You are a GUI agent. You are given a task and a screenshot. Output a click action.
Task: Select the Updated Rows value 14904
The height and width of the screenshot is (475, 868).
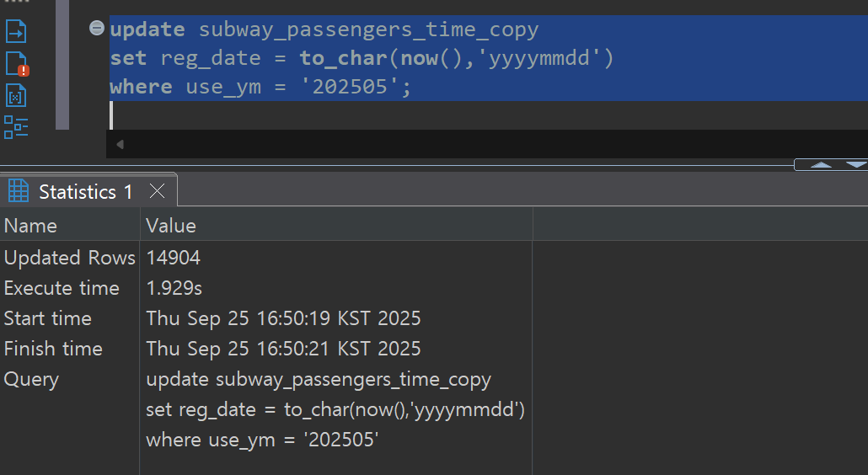[x=174, y=258]
